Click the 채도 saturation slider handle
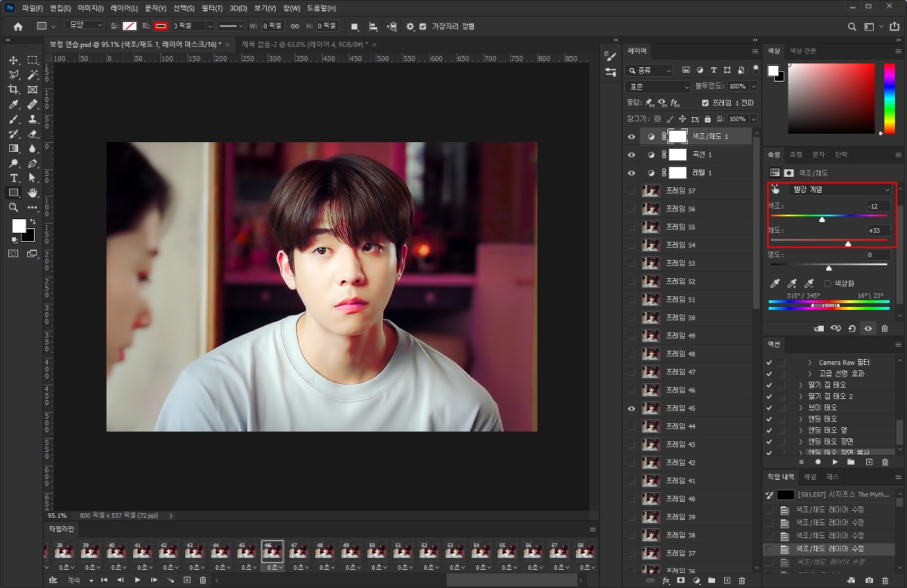The image size is (907, 588). pyautogui.click(x=848, y=243)
